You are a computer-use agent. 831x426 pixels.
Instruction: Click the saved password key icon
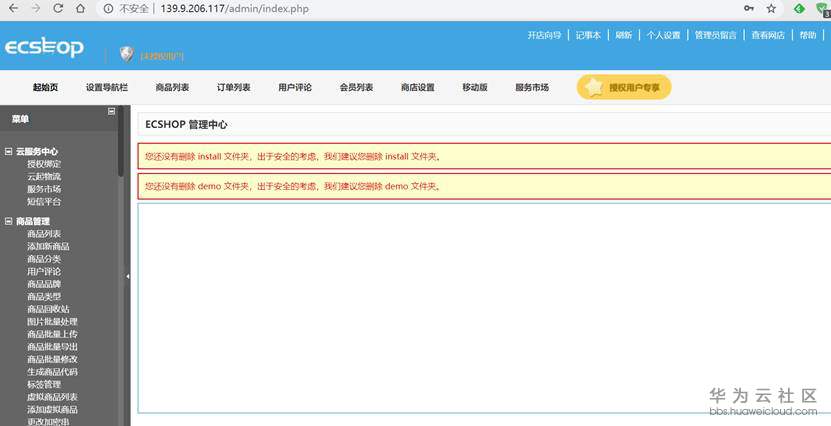[x=749, y=8]
